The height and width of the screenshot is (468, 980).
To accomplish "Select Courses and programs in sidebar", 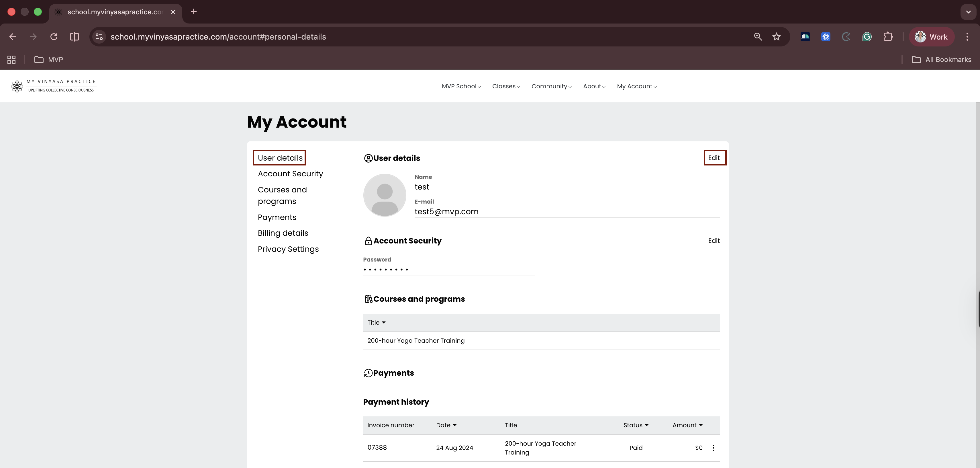I will [x=282, y=195].
